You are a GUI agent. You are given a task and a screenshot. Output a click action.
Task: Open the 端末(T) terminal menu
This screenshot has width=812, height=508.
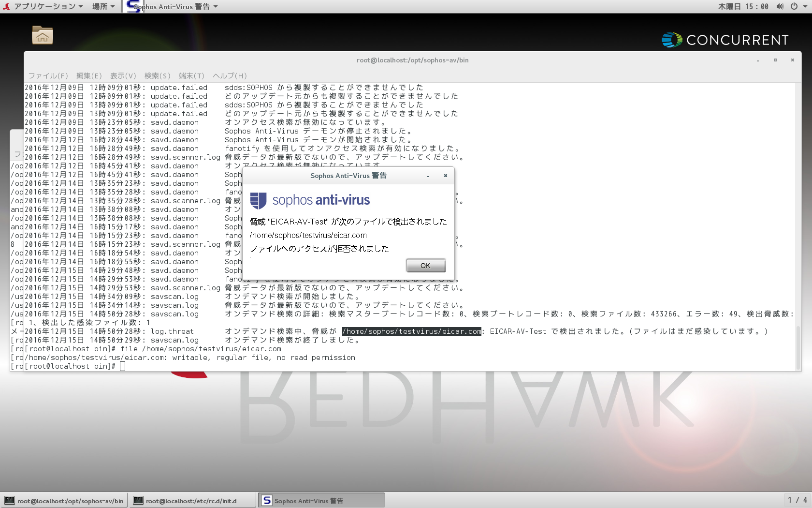(x=192, y=75)
